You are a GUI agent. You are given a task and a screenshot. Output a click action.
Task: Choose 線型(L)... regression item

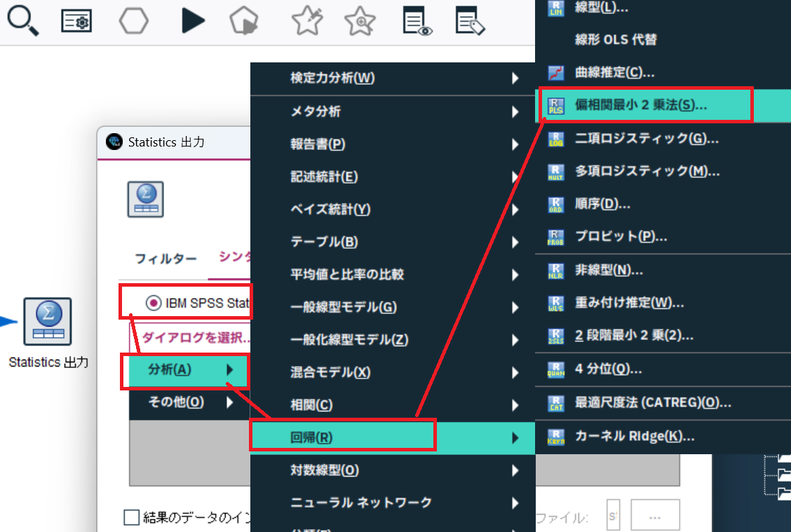point(663,8)
